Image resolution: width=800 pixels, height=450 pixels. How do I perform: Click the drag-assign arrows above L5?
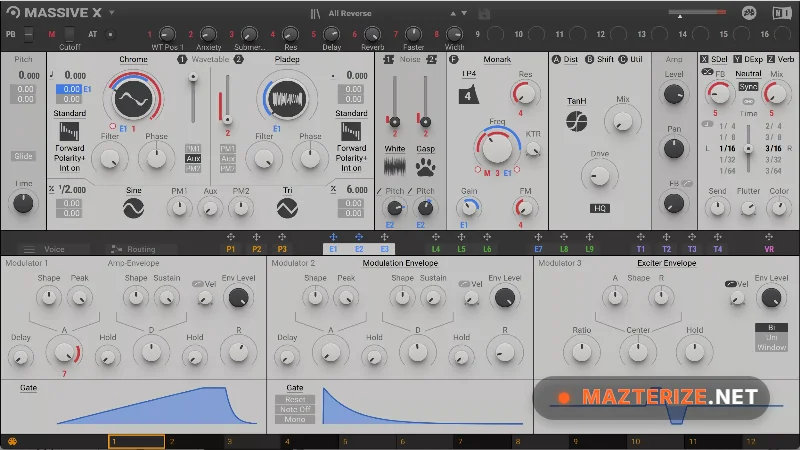(461, 237)
